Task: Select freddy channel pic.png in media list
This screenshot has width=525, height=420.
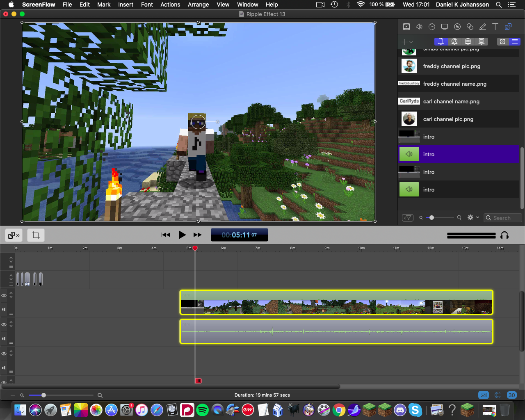Action: 459,66
